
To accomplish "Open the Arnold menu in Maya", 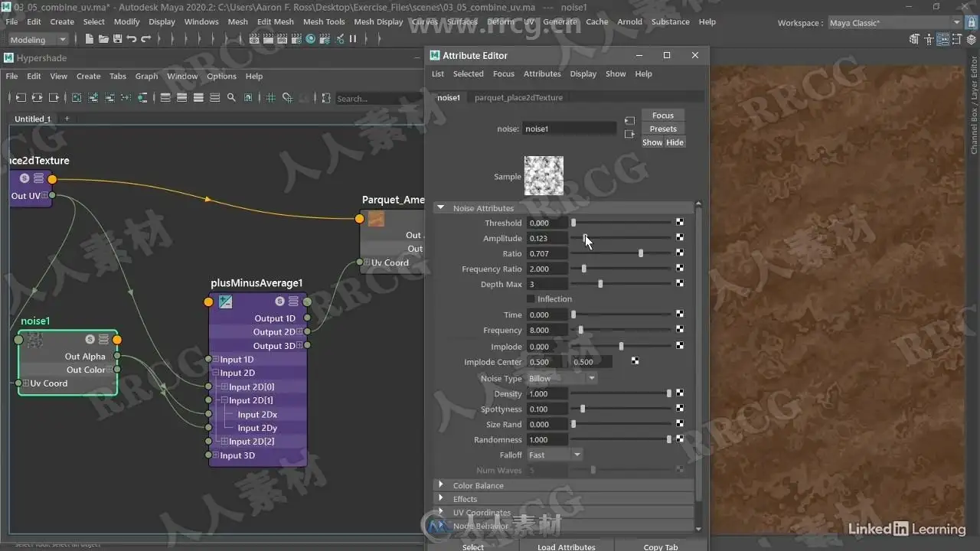I will coord(630,21).
